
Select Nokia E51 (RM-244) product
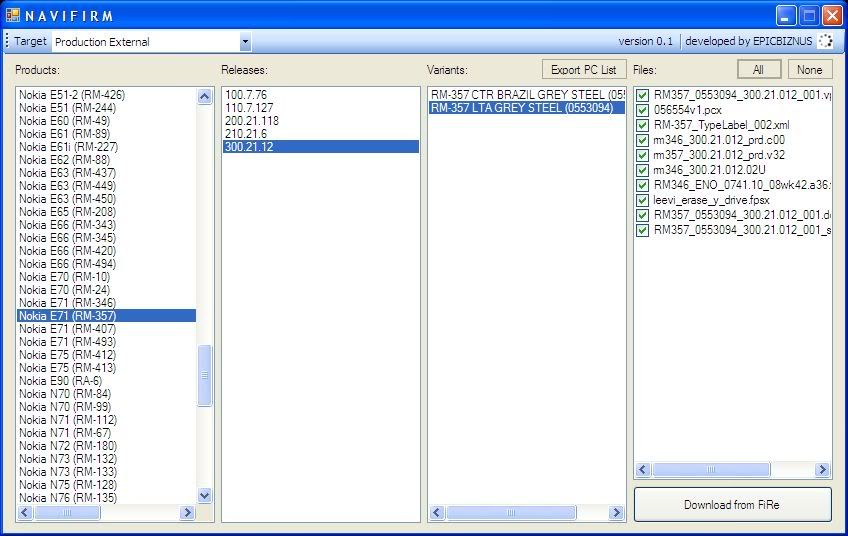tap(107, 108)
